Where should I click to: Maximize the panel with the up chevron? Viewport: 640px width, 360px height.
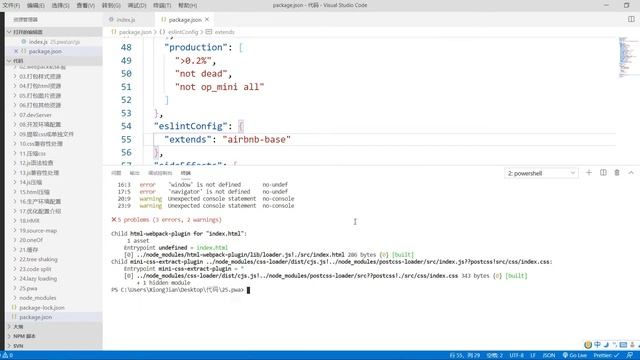point(631,173)
